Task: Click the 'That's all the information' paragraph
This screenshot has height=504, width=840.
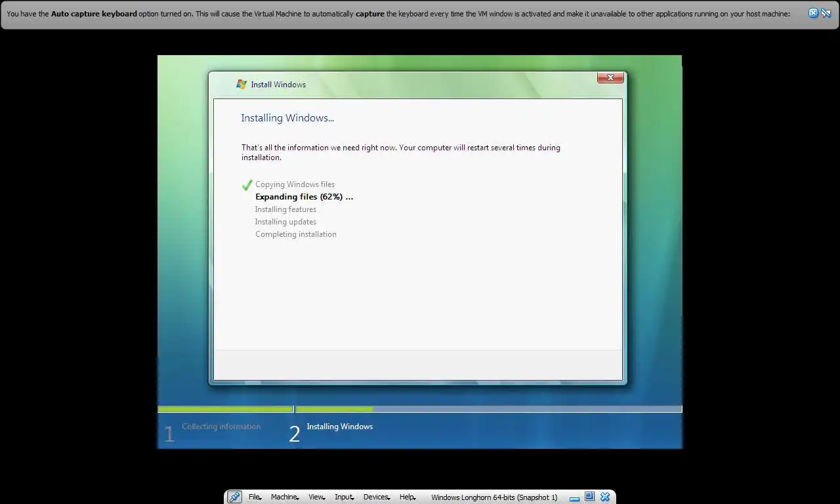Action: point(401,152)
